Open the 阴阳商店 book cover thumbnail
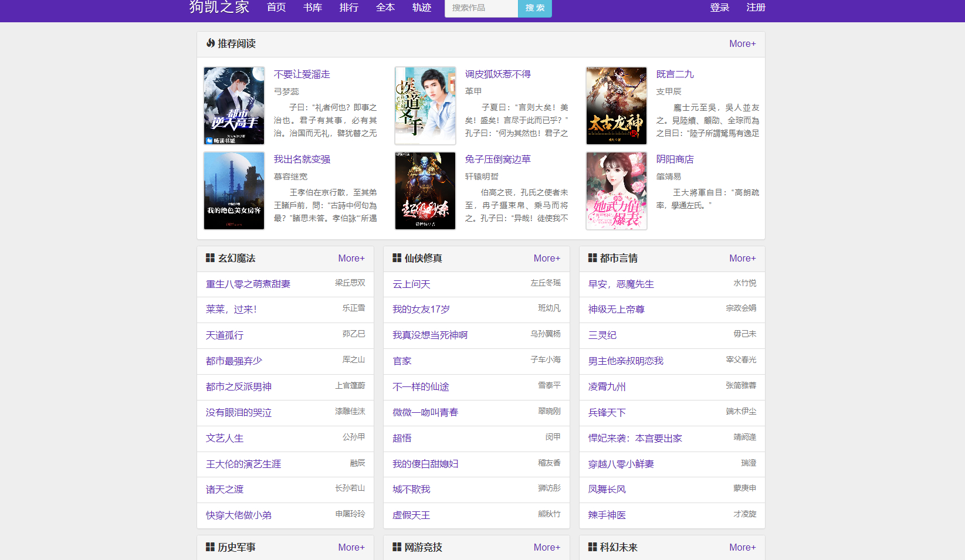Image resolution: width=965 pixels, height=560 pixels. tap(617, 191)
